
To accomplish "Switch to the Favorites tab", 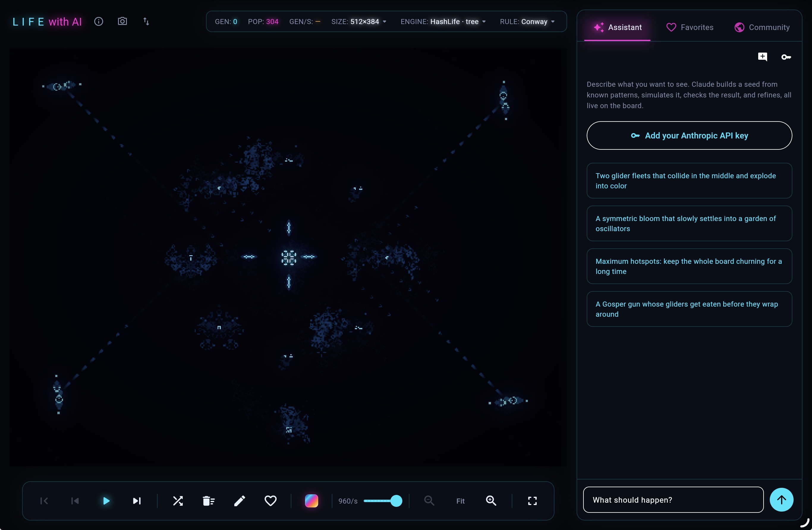I will (690, 27).
